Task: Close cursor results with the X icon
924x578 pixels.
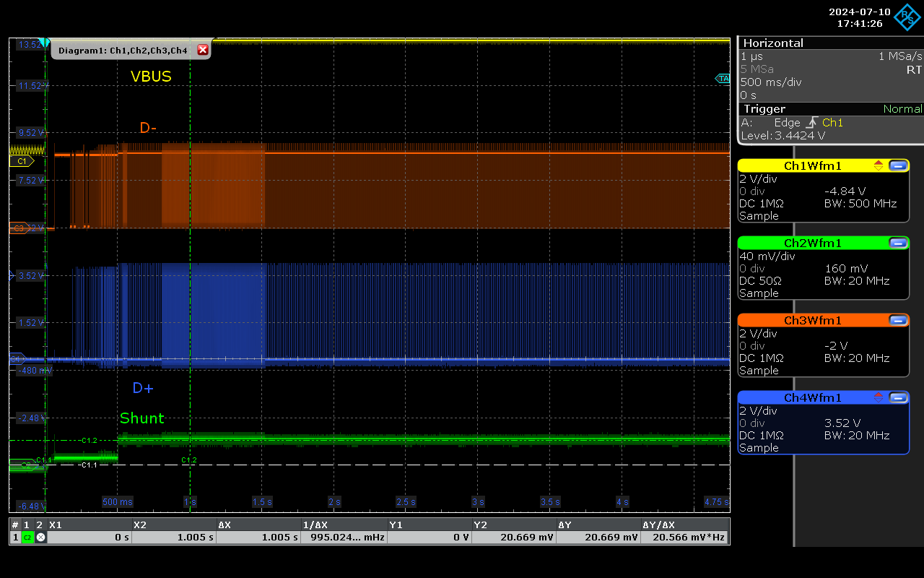Action: 40,538
